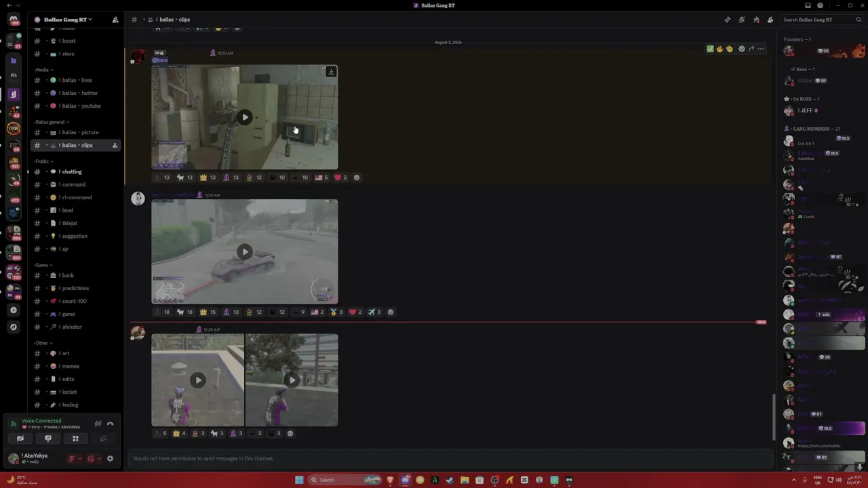This screenshot has width=868, height=488.
Task: Click the Add a Server plus icon
Action: (14, 310)
